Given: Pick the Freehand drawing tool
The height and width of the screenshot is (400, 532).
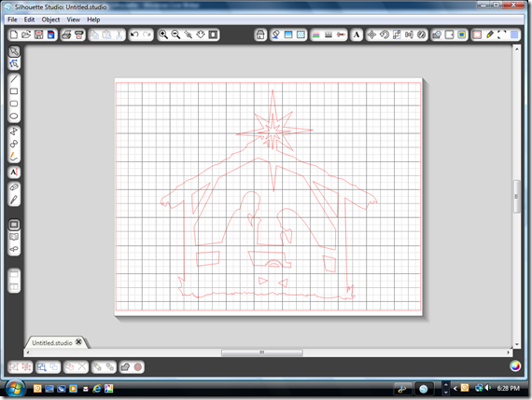Looking at the screenshot, I should 14,157.
